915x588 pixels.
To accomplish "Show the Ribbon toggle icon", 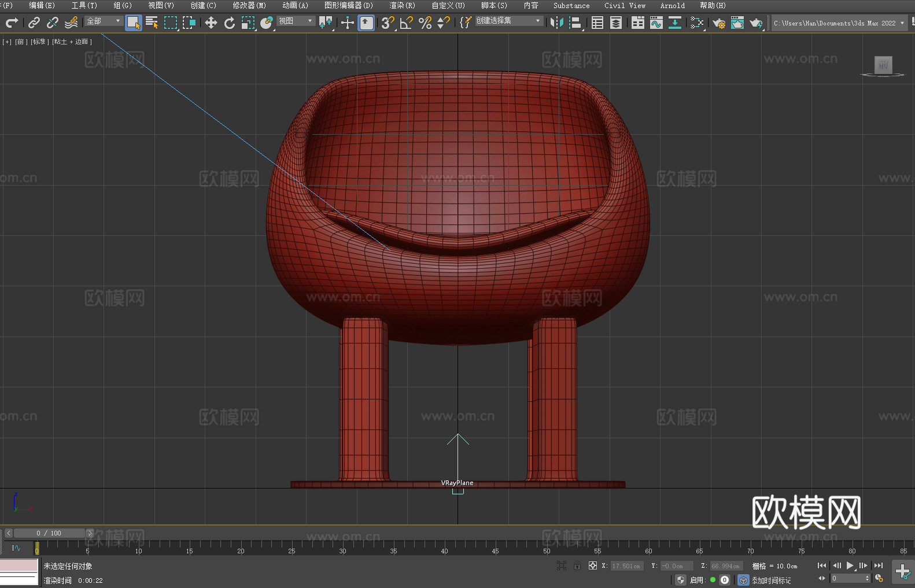I will 638,23.
